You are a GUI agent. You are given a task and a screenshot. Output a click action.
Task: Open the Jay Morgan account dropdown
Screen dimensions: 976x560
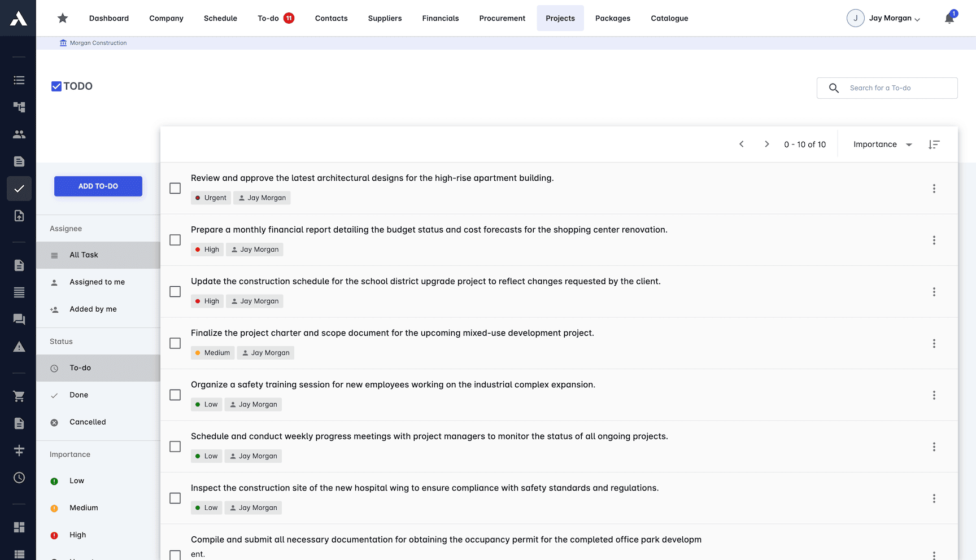coord(884,18)
